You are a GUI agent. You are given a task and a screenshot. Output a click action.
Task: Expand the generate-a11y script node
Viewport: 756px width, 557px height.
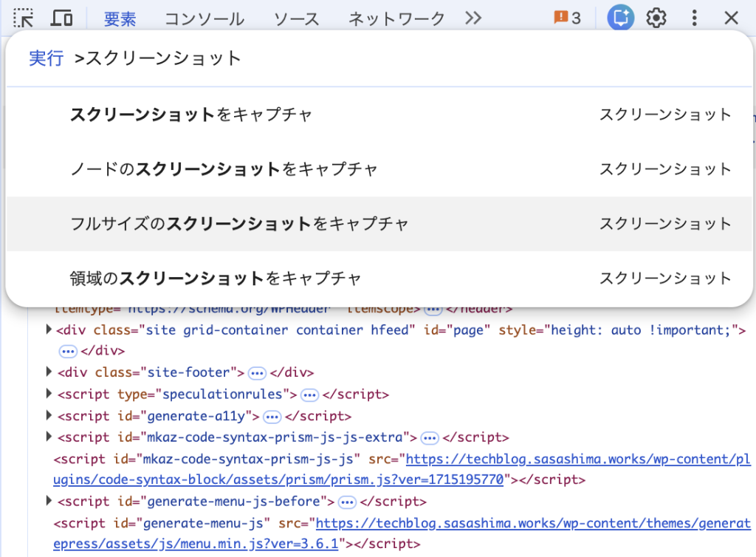(x=49, y=415)
